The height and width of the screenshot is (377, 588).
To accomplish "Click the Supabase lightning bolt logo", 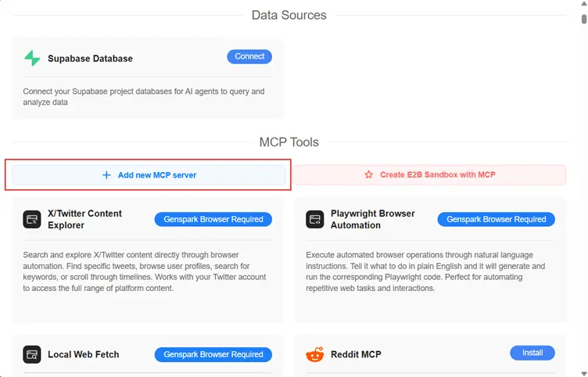I will pyautogui.click(x=32, y=59).
